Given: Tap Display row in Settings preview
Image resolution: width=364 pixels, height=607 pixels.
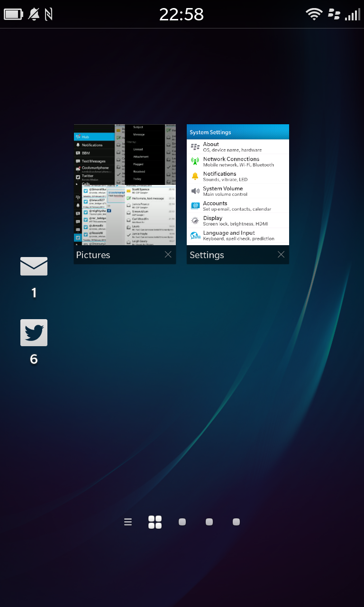Looking at the screenshot, I should tap(237, 221).
